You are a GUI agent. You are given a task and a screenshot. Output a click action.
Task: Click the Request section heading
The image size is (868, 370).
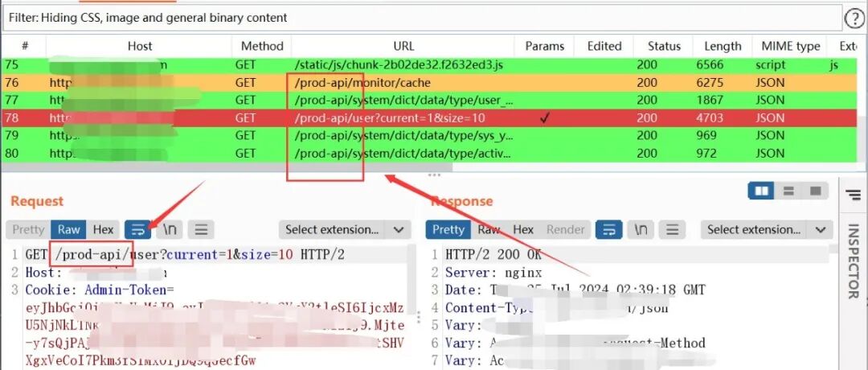click(x=37, y=201)
